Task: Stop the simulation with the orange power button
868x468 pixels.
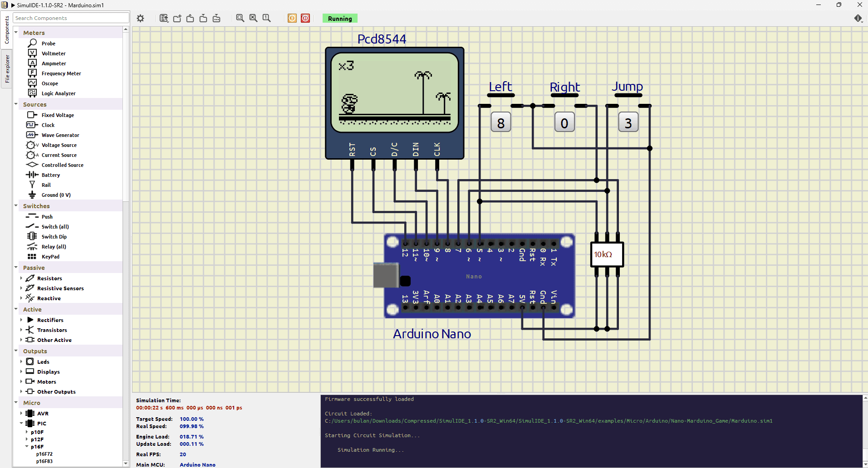Action: (292, 18)
